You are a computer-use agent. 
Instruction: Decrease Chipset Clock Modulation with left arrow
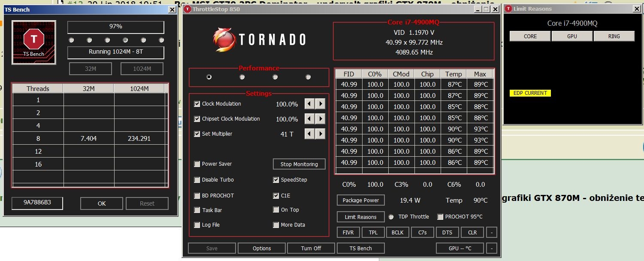tap(309, 119)
